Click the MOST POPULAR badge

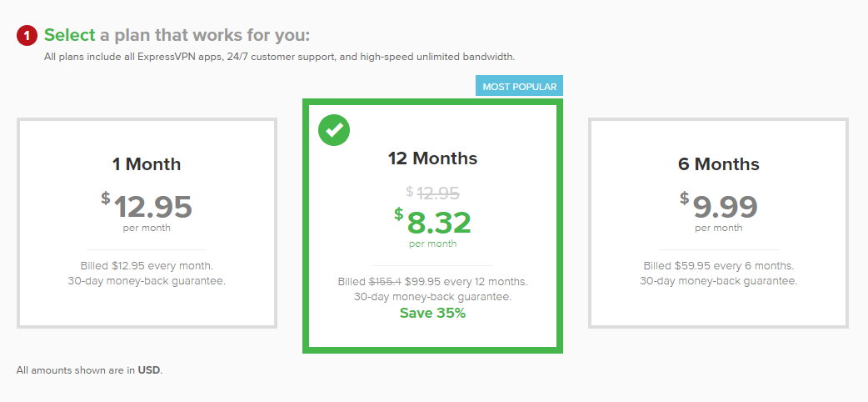pyautogui.click(x=519, y=86)
